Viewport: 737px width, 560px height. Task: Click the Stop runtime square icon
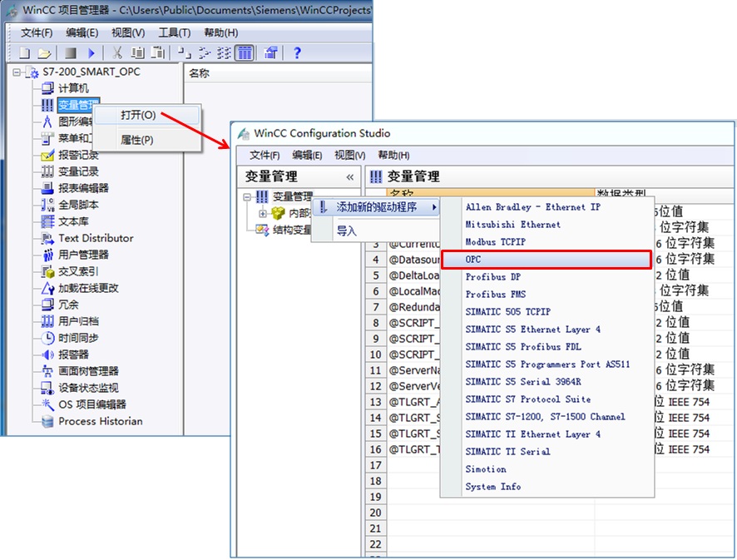71,52
